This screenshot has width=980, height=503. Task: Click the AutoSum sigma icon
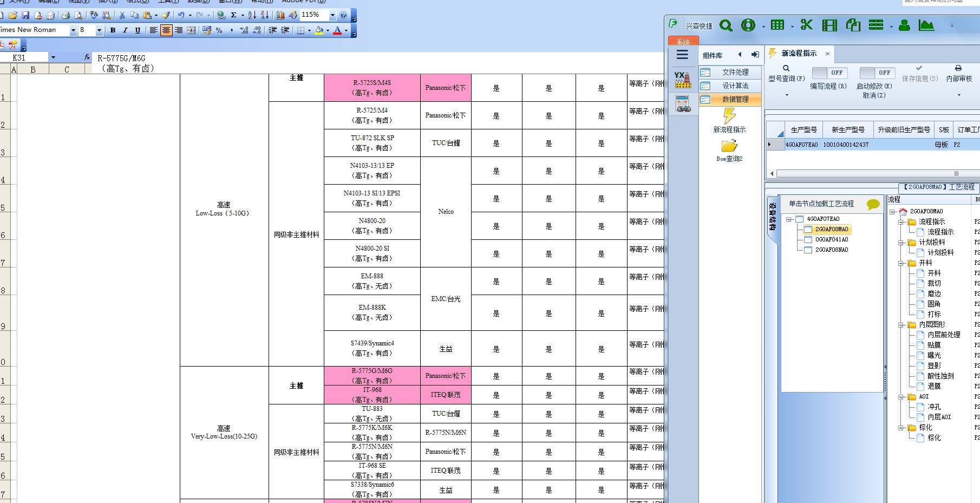[234, 15]
